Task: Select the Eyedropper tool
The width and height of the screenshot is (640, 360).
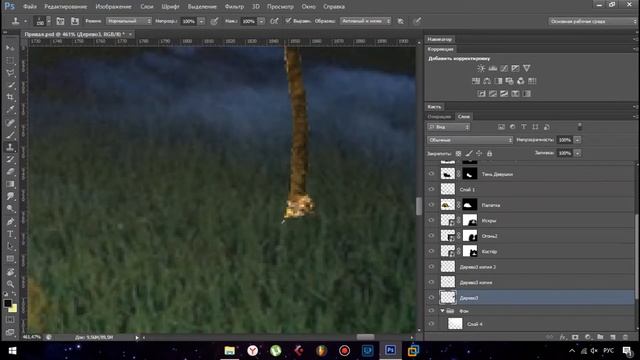Action: tap(10, 109)
